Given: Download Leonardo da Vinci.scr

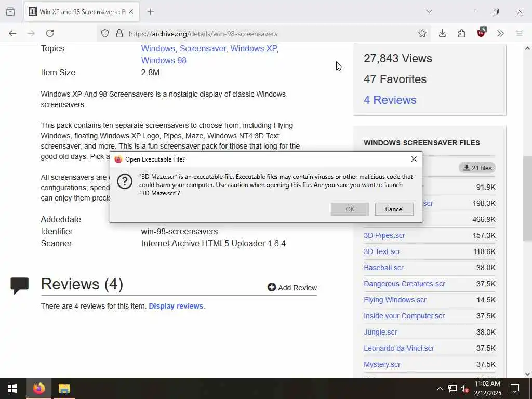Looking at the screenshot, I should (x=399, y=348).
